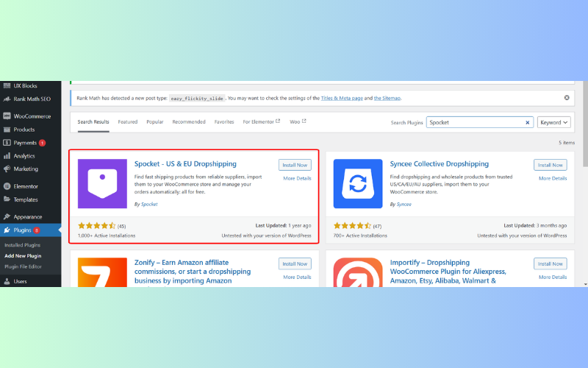
Task: Open Plugin File Editor submenu item
Action: click(23, 266)
